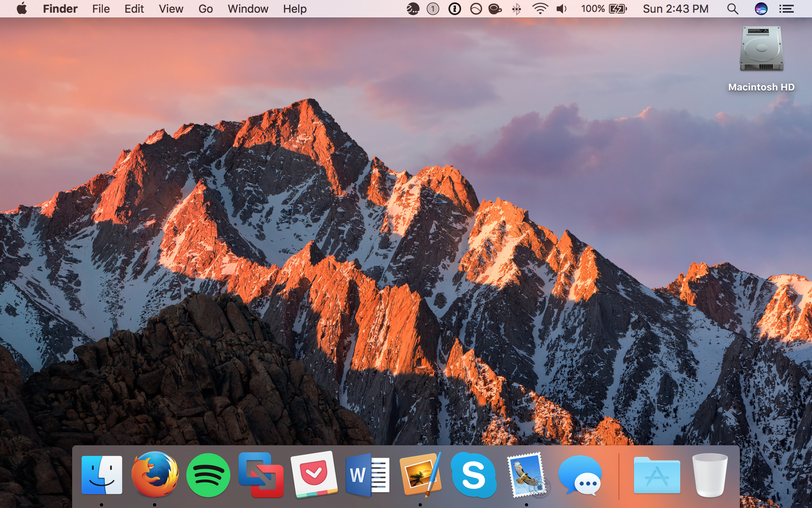
Task: Open the Go menu
Action: (x=205, y=9)
